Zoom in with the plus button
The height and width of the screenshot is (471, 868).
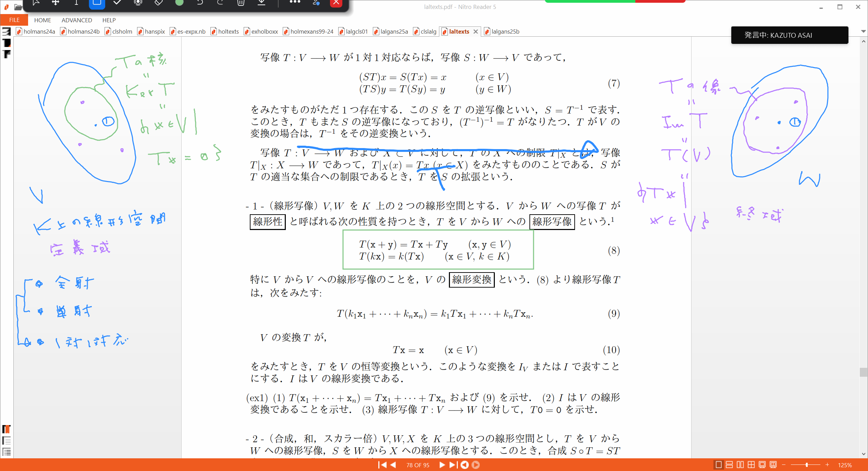827,465
